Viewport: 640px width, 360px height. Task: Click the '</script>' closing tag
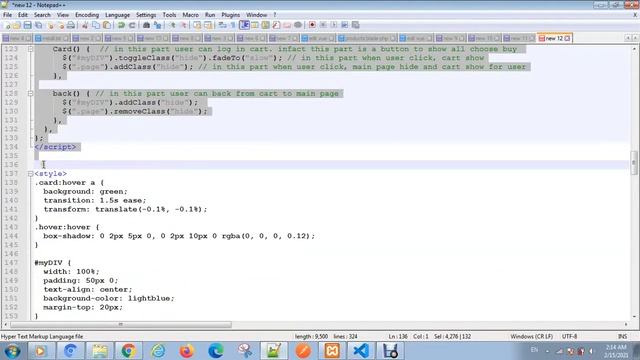click(x=55, y=147)
